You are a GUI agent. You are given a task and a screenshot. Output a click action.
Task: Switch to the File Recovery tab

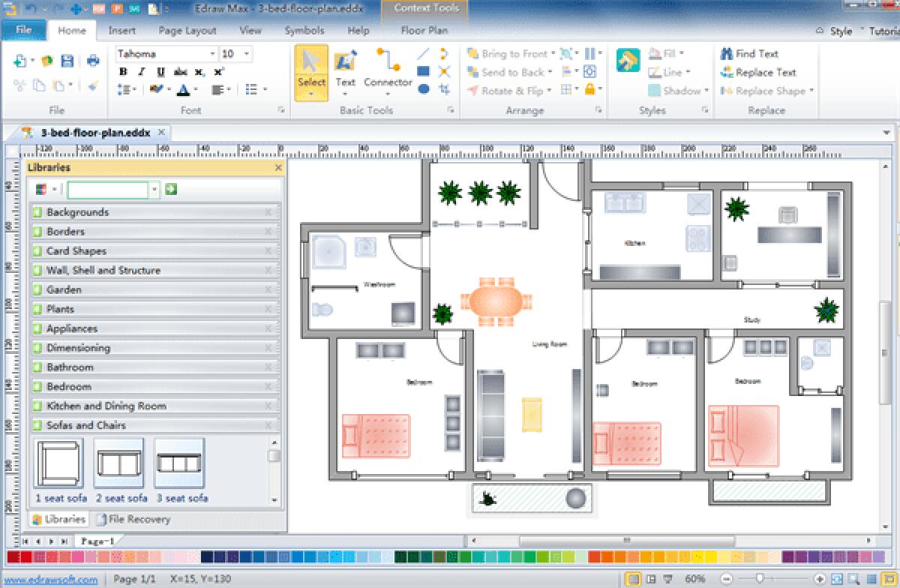pos(139,518)
